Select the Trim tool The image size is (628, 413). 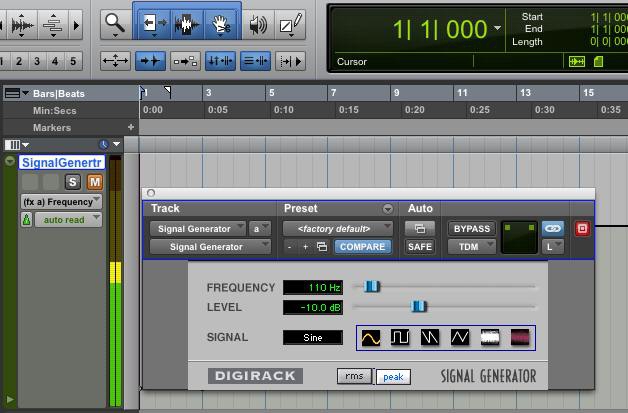pyautogui.click(x=154, y=24)
